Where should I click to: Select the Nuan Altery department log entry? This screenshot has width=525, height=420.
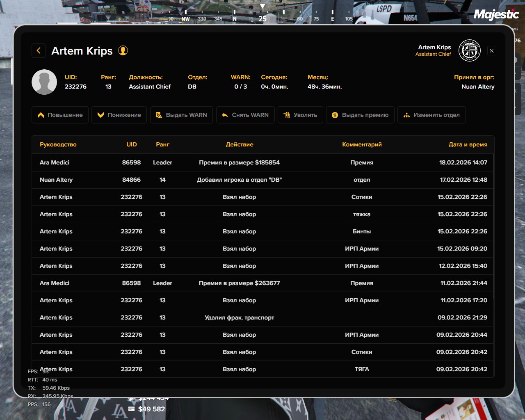point(239,180)
